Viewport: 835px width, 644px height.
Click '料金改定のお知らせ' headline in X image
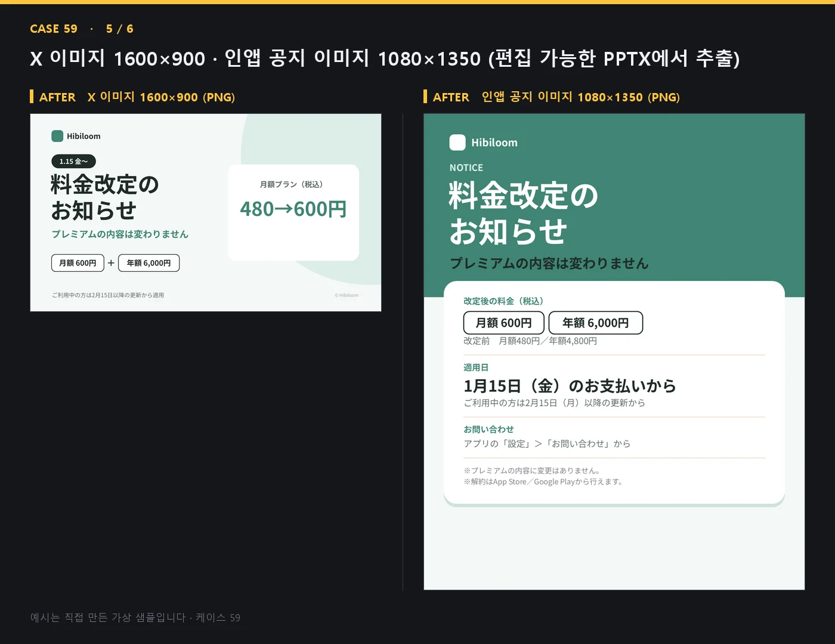click(x=105, y=197)
